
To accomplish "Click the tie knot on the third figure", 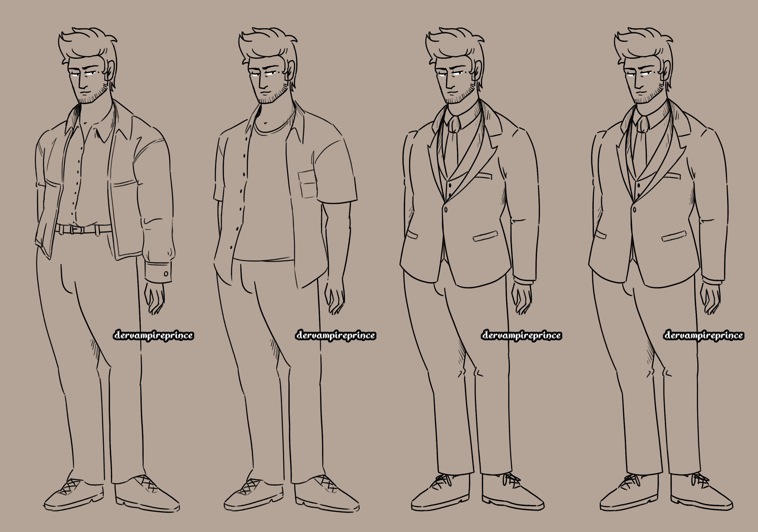I will click(454, 124).
